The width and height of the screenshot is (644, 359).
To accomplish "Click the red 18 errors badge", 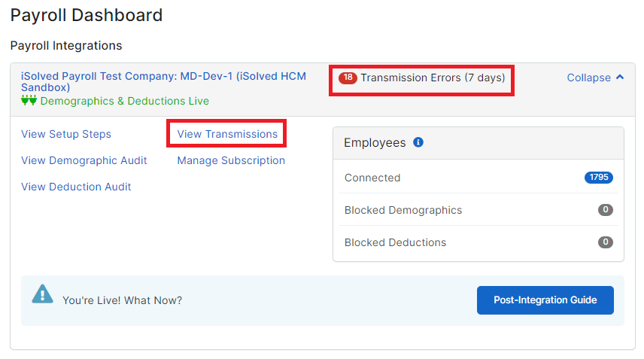I will pos(348,78).
